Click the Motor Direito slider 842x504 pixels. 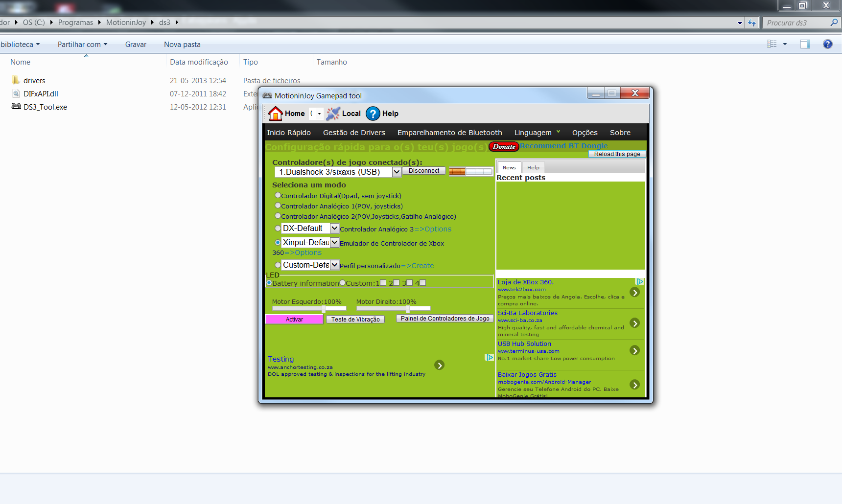point(393,308)
